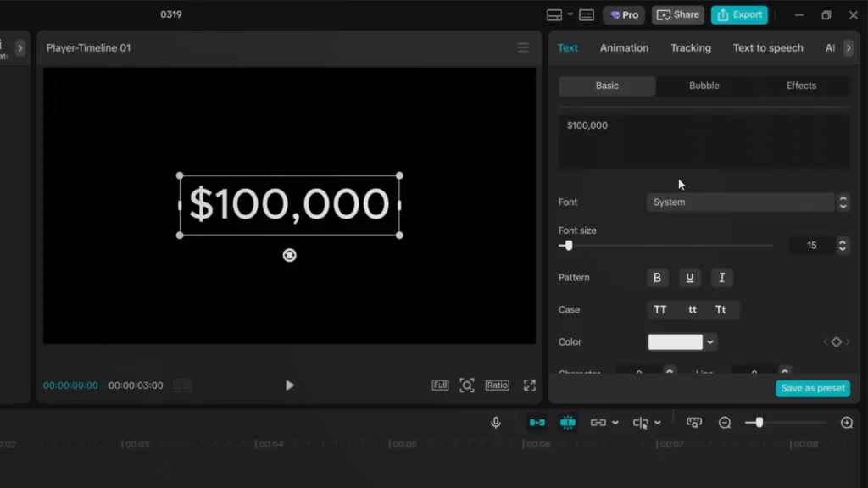Click the split clip icon

(x=643, y=422)
